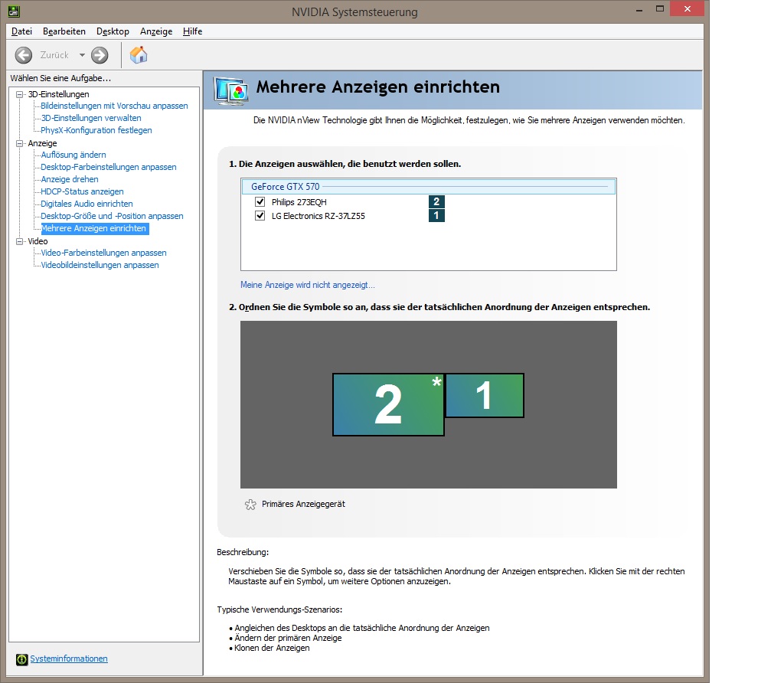Click badge number 2 beside Philips 273EQH
The image size is (784, 683).
[436, 201]
